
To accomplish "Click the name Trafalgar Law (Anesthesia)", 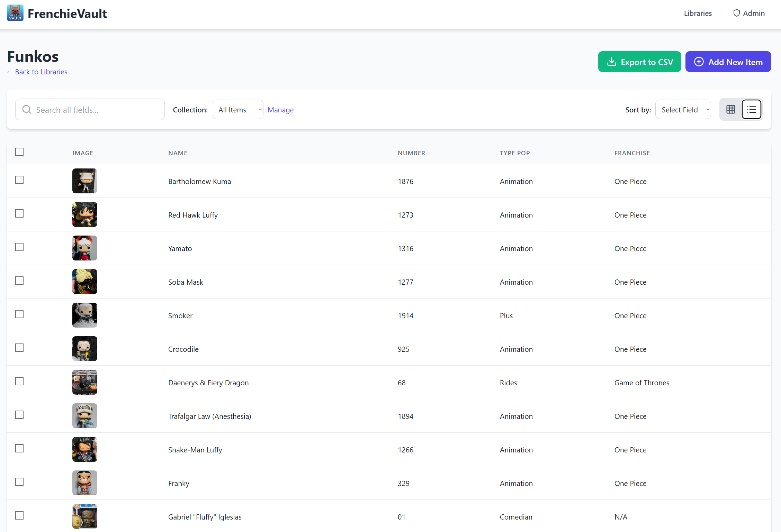I will [210, 416].
